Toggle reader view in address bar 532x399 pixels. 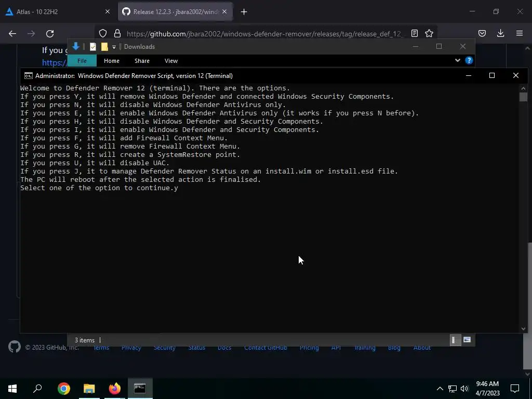(x=414, y=33)
